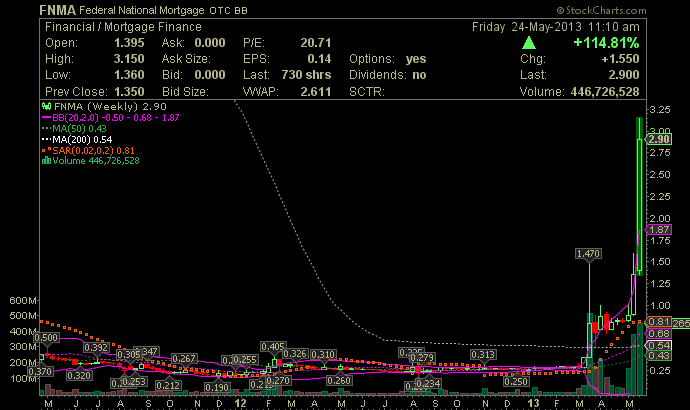Click the Dividends no entry
The width and height of the screenshot is (690, 410).
click(388, 75)
